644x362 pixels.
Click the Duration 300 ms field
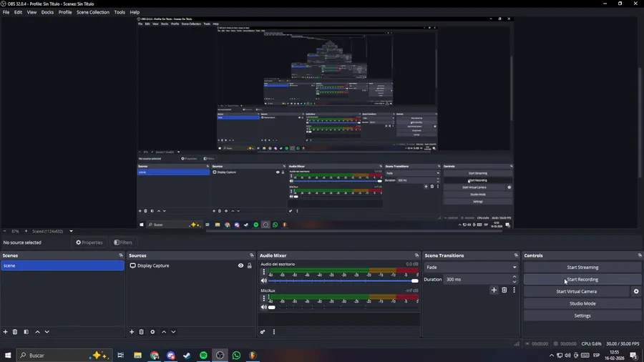pos(477,280)
